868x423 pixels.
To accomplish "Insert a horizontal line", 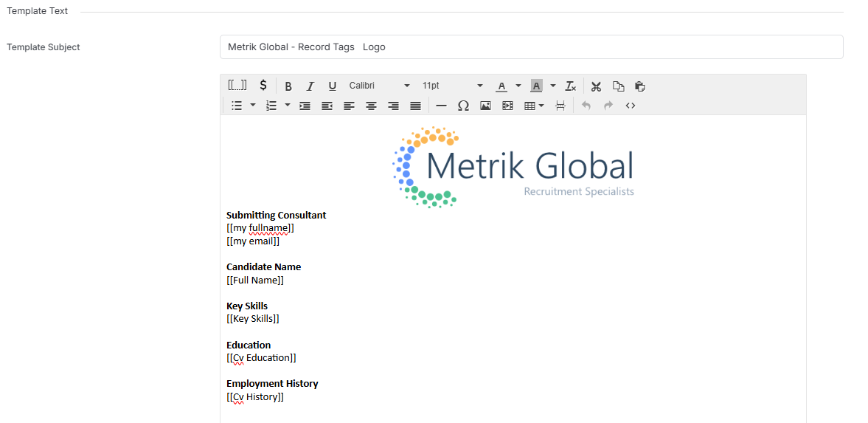I will point(441,106).
